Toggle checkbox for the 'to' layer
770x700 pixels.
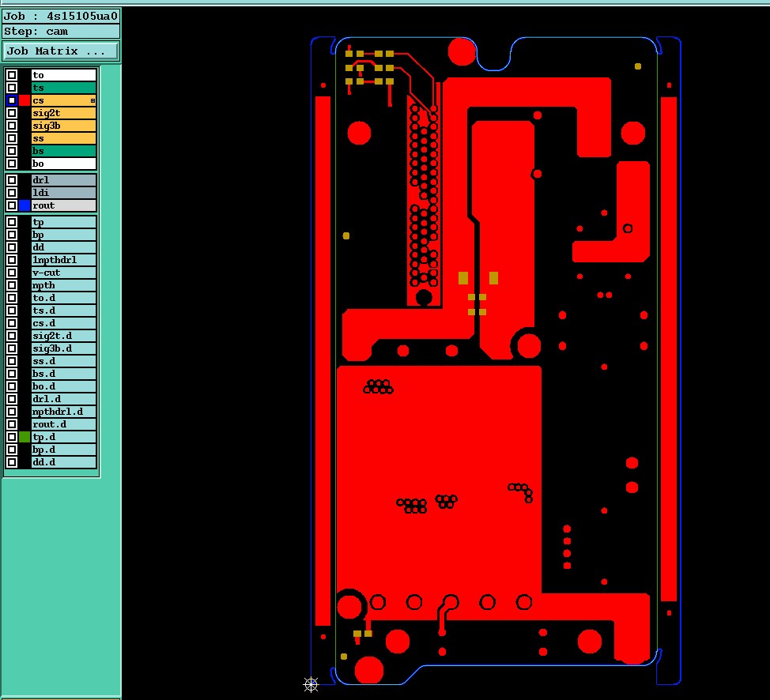[12, 75]
